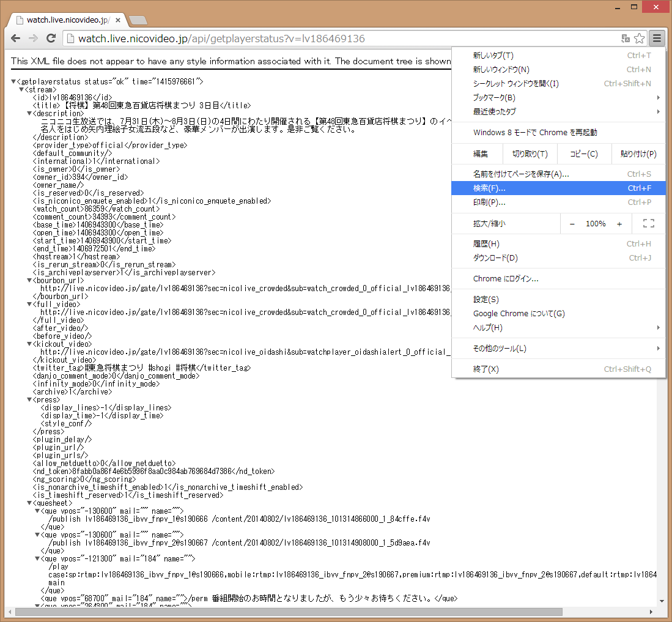Click the fullscreen icon in zoom row
Viewport: 672px width, 622px height.
click(x=648, y=224)
